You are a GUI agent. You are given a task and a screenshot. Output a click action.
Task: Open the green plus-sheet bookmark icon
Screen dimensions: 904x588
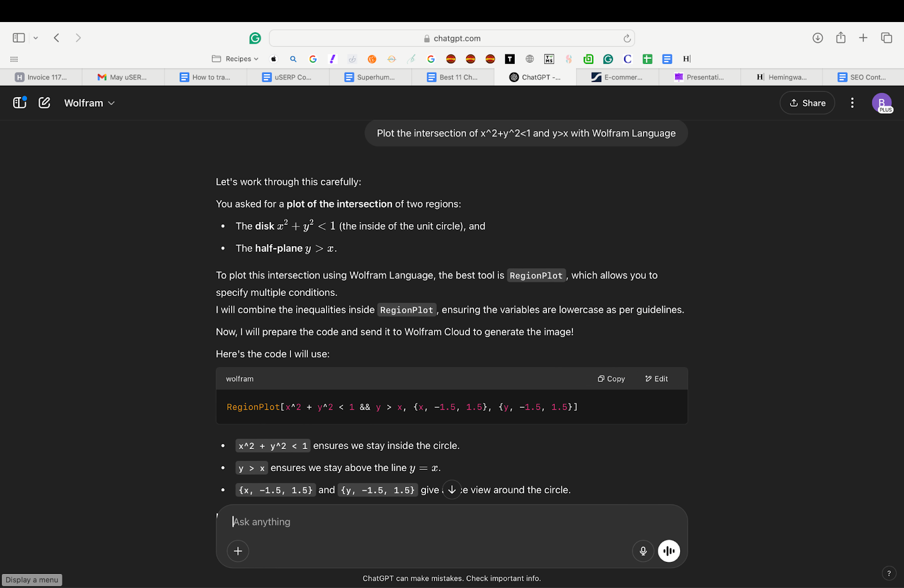point(647,59)
